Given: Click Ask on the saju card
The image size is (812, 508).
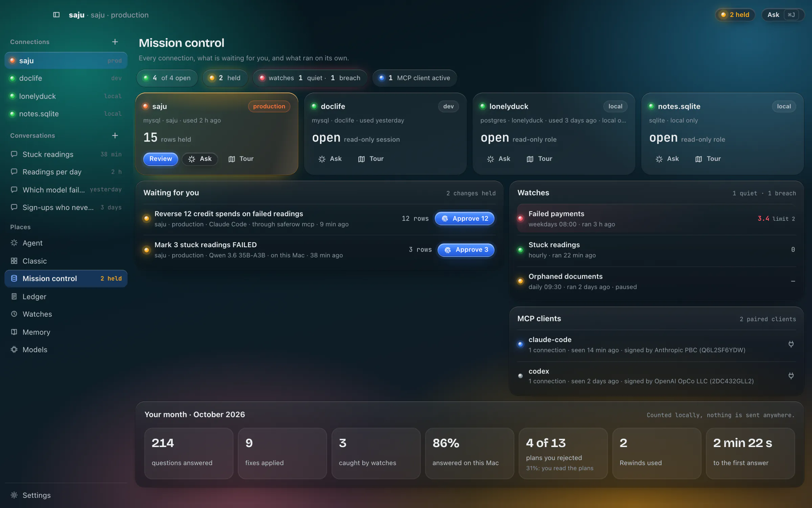Looking at the screenshot, I should click(200, 159).
